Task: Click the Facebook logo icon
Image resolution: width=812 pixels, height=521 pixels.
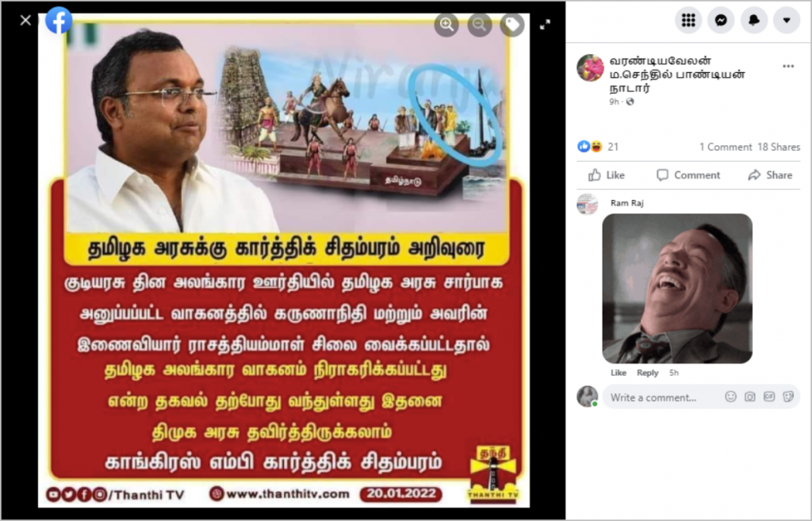Action: point(59,21)
